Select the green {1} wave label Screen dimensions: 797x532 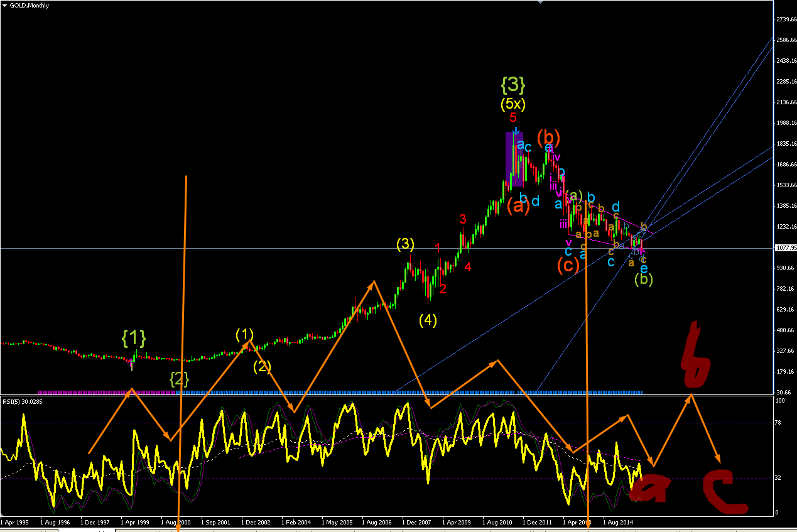click(x=134, y=339)
